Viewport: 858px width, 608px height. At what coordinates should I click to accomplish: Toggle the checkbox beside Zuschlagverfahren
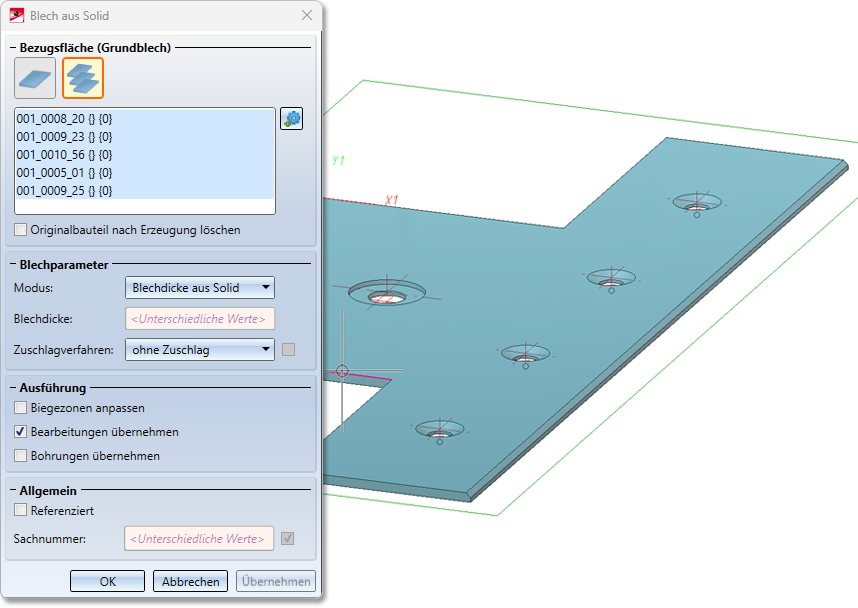click(288, 350)
